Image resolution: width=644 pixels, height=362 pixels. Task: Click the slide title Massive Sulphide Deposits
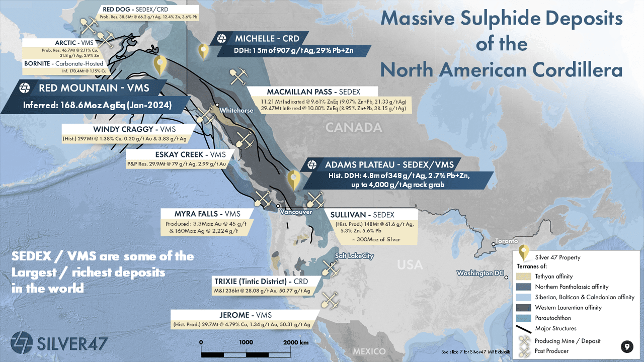pos(502,45)
